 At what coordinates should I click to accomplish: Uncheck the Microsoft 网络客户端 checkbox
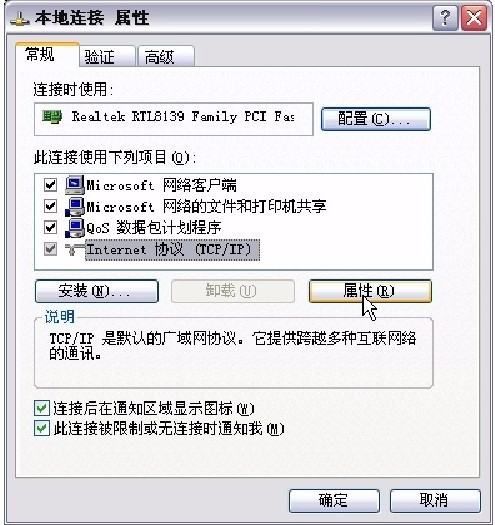[50, 185]
